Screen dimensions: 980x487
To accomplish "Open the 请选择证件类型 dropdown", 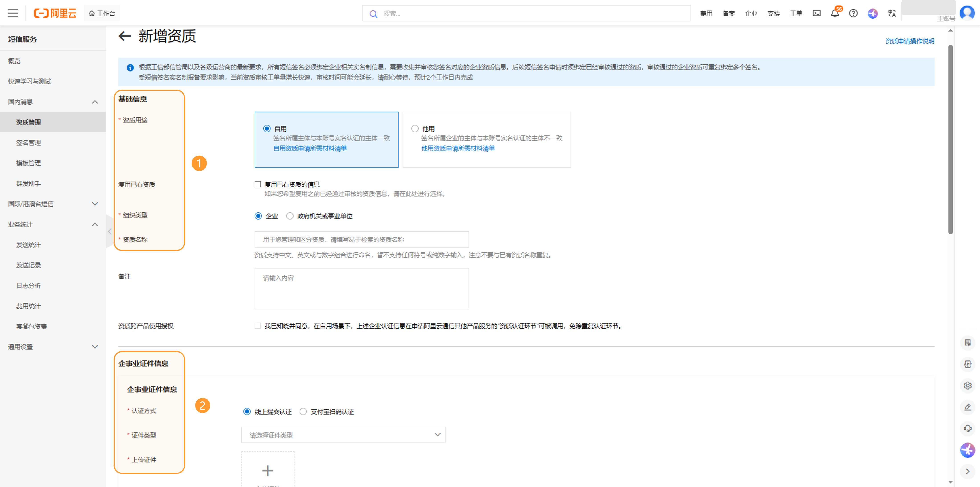I will [x=343, y=434].
